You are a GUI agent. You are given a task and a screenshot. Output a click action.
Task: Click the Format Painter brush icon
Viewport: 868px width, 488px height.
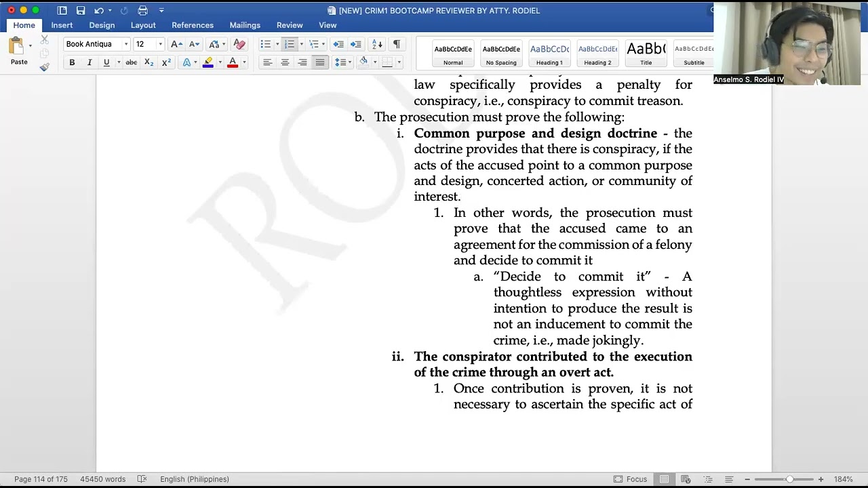44,66
